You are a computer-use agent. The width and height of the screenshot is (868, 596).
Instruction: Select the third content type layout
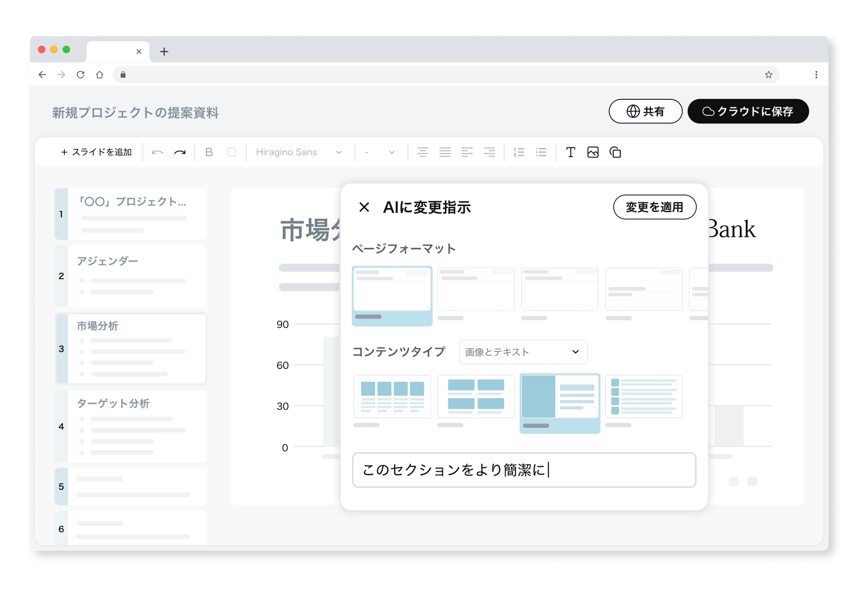pyautogui.click(x=559, y=402)
